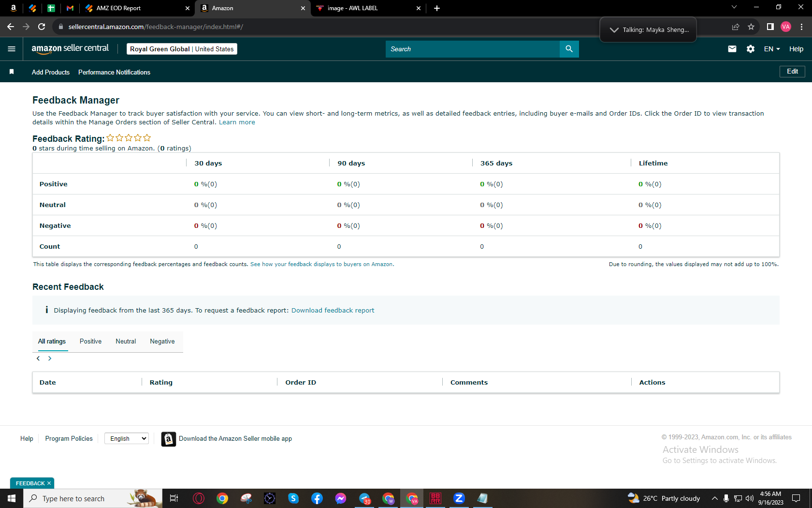Click the footer Help link

(x=27, y=439)
